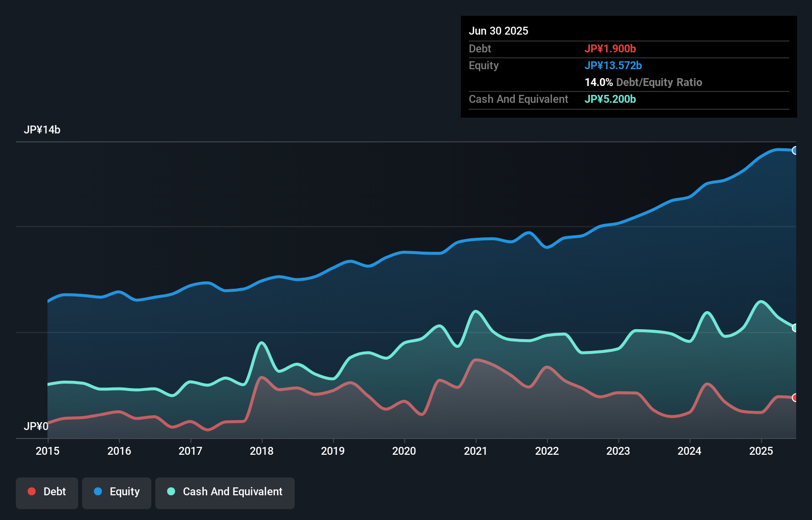Click the Jun 30 2025 tooltip header
This screenshot has width=812, height=520.
click(x=499, y=31)
